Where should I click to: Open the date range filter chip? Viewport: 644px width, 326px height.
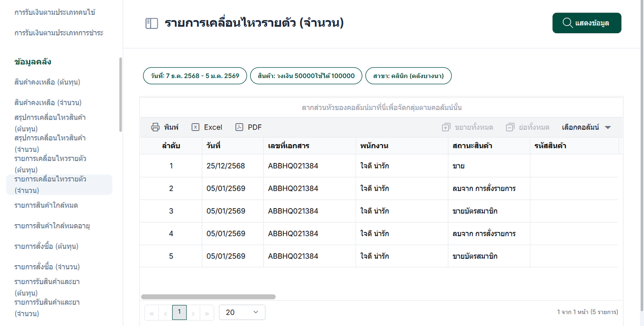tap(195, 76)
